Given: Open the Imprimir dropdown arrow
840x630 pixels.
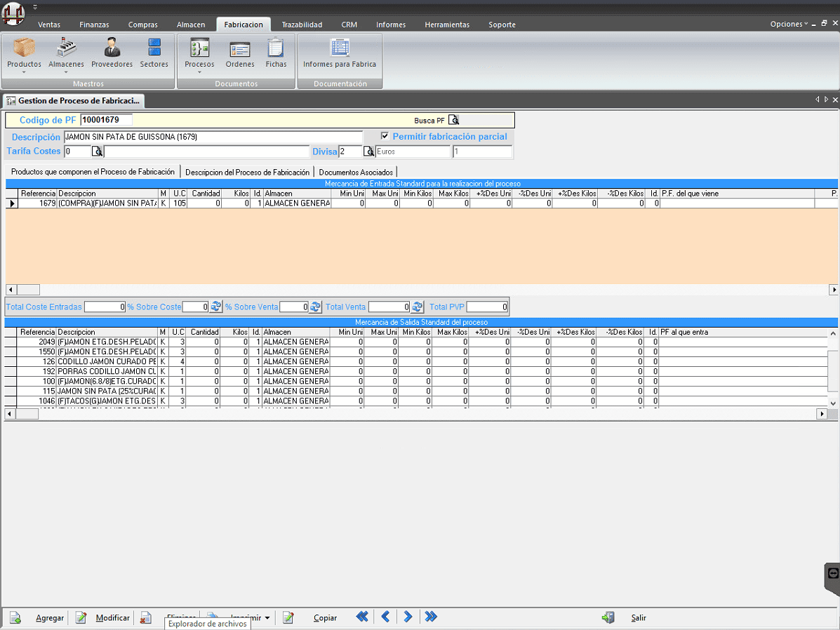Looking at the screenshot, I should click(267, 618).
